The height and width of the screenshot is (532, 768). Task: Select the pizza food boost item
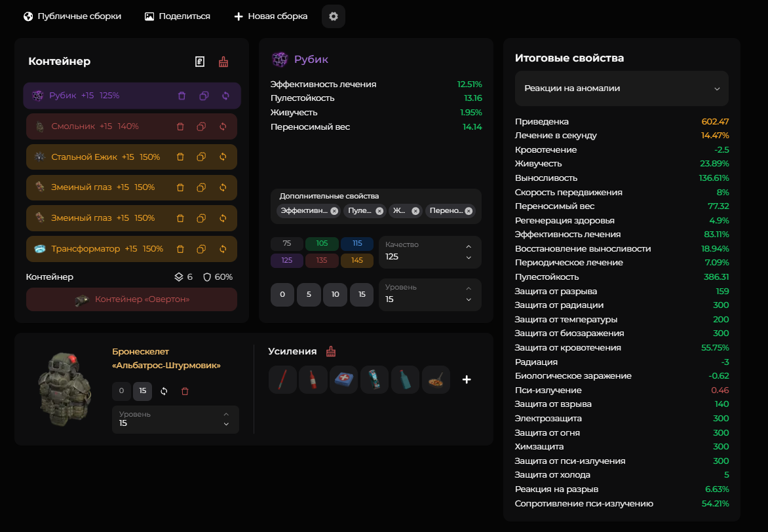[x=436, y=379]
